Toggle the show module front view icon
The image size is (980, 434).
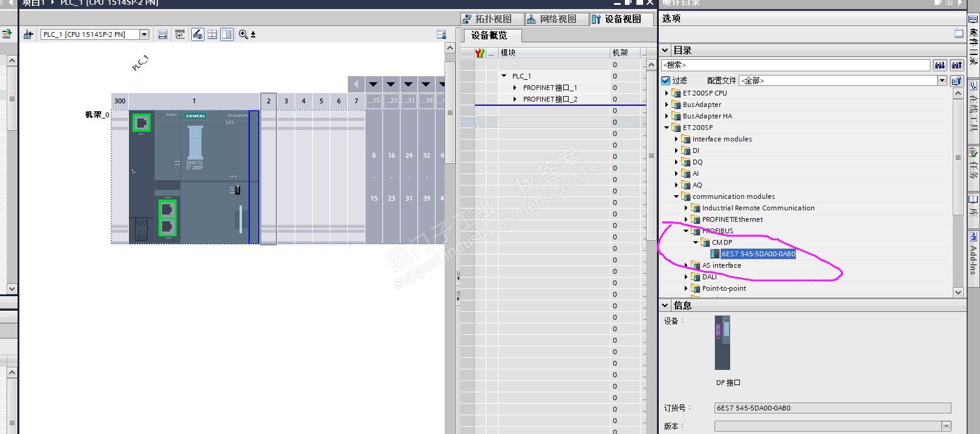click(x=198, y=34)
